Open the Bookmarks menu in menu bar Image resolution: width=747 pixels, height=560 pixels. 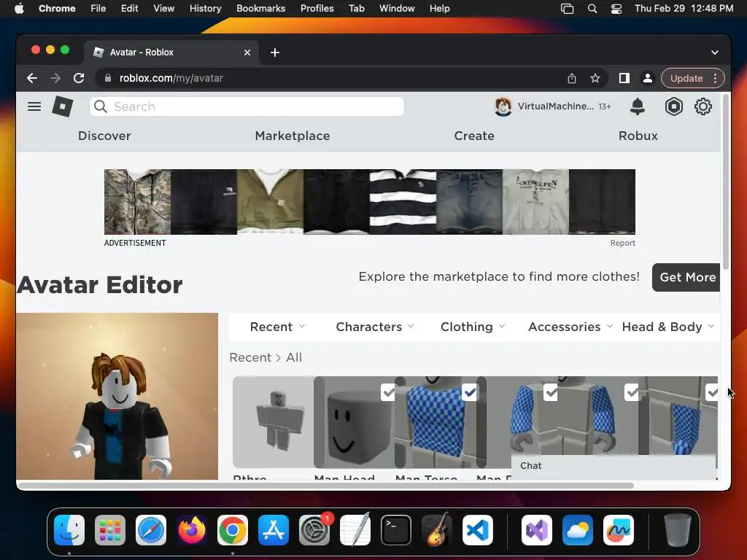click(x=260, y=9)
